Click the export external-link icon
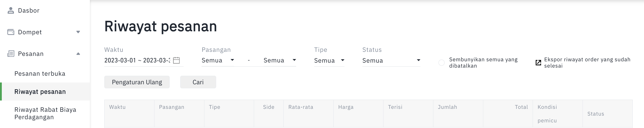Screen dimensions: 644x128 538,63
